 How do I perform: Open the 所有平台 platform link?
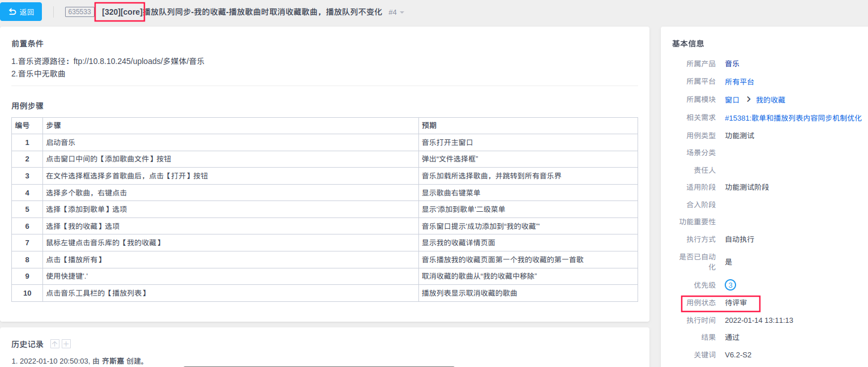click(739, 82)
